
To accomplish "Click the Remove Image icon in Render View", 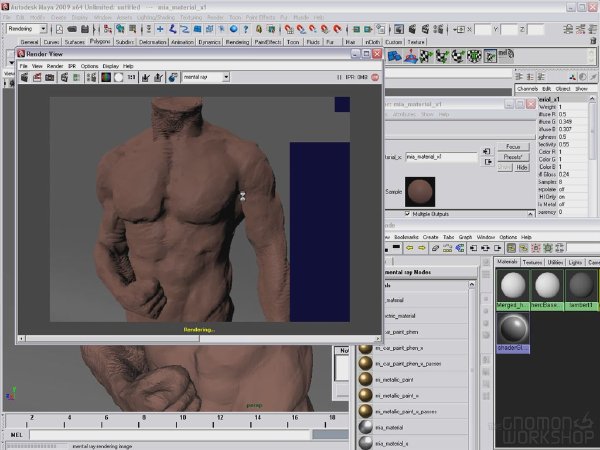I will [x=158, y=77].
